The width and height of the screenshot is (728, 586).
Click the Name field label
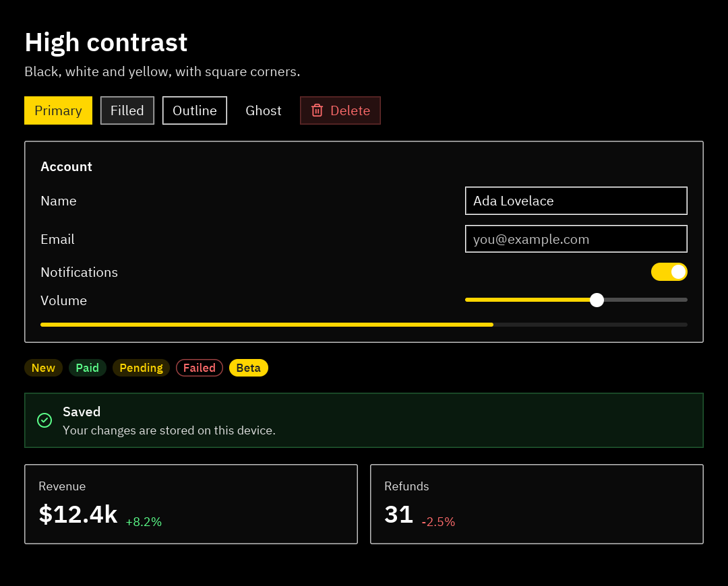59,201
